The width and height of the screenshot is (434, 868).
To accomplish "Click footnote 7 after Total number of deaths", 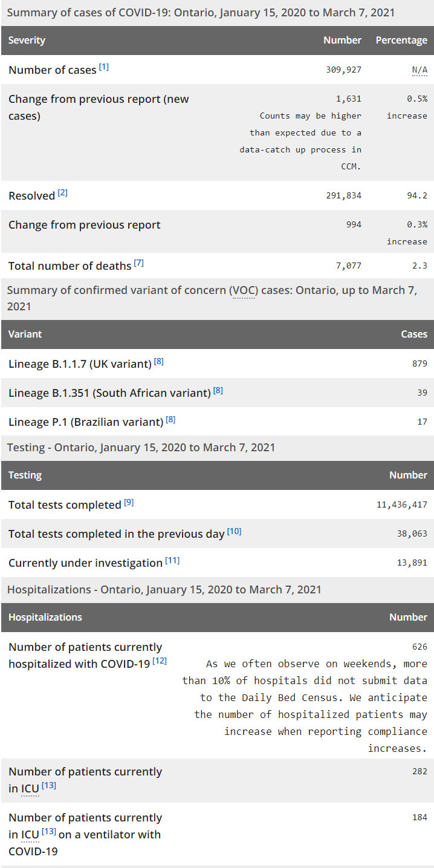I will [x=139, y=263].
